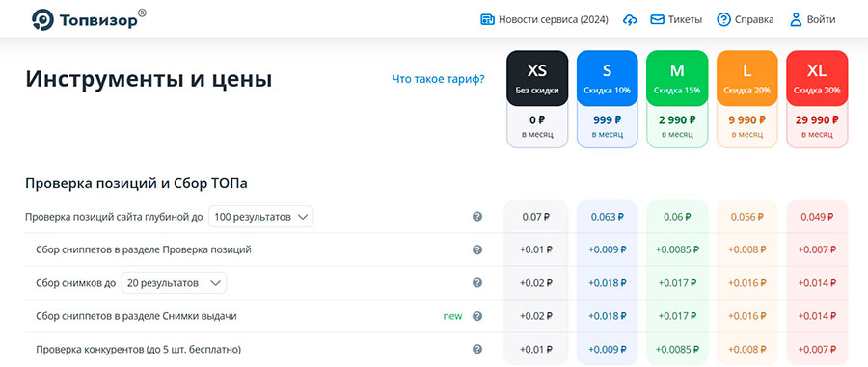Click M price in Сбор снимков row
The width and height of the screenshot is (868, 367).
[x=677, y=283]
